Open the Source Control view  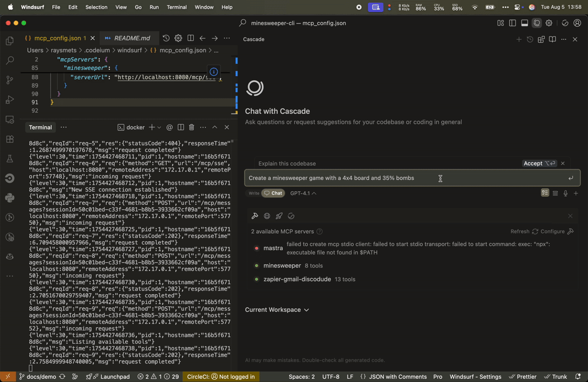10,80
